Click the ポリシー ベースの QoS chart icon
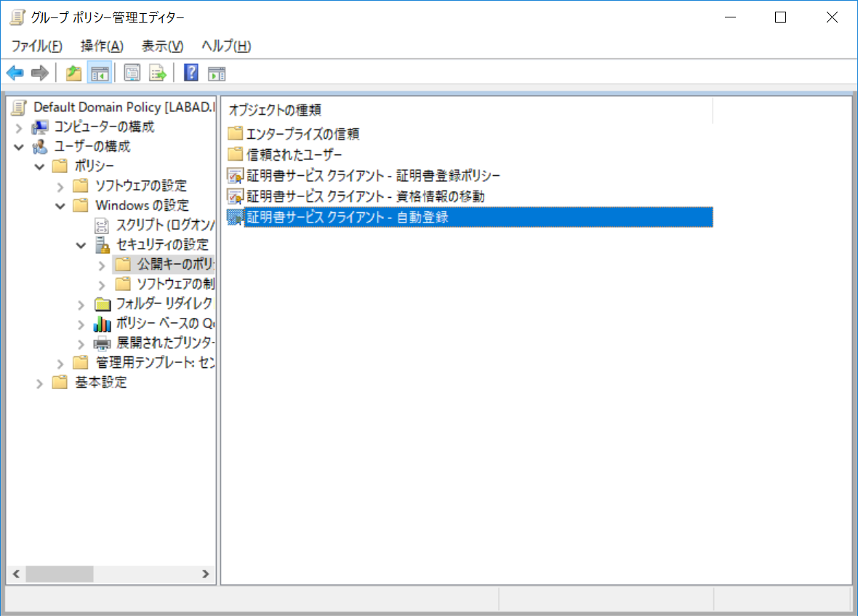Image resolution: width=858 pixels, height=616 pixels. click(x=103, y=324)
